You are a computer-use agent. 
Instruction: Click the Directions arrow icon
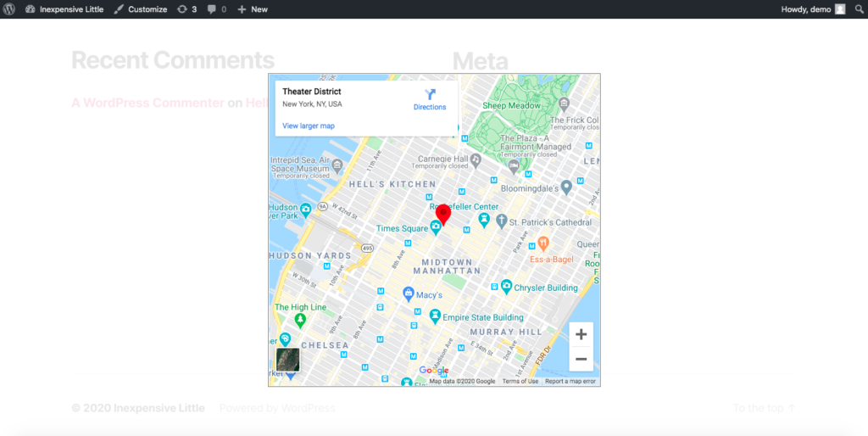click(430, 95)
